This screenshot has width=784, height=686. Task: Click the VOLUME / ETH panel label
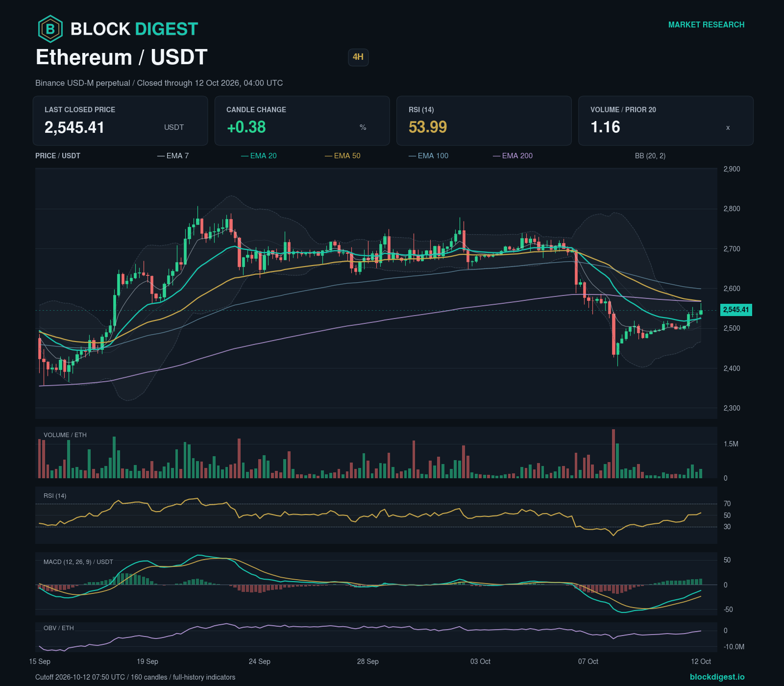65,435
